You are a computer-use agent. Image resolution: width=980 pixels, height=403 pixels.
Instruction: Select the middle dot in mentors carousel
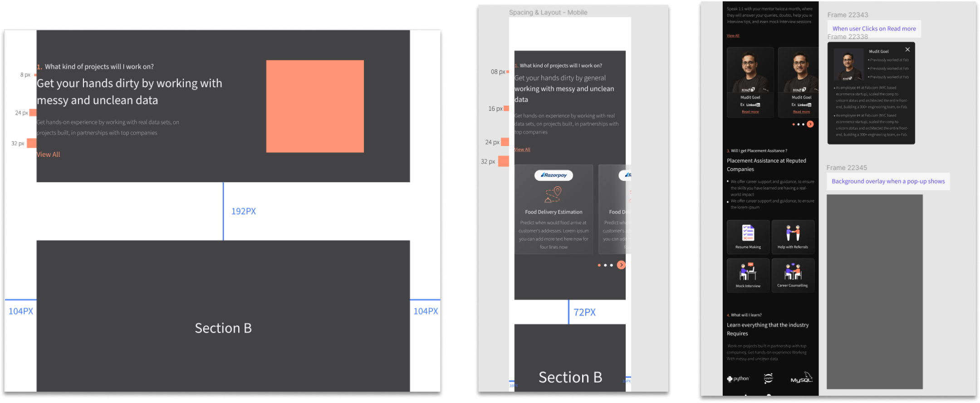(x=799, y=124)
